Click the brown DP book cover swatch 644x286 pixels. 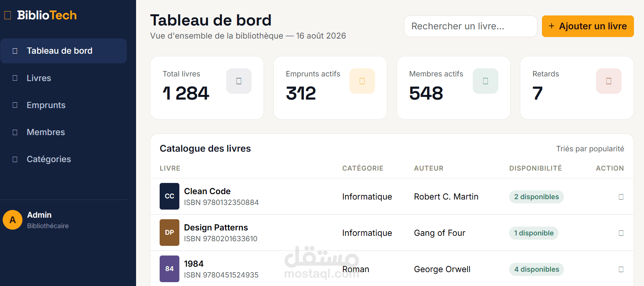(169, 232)
